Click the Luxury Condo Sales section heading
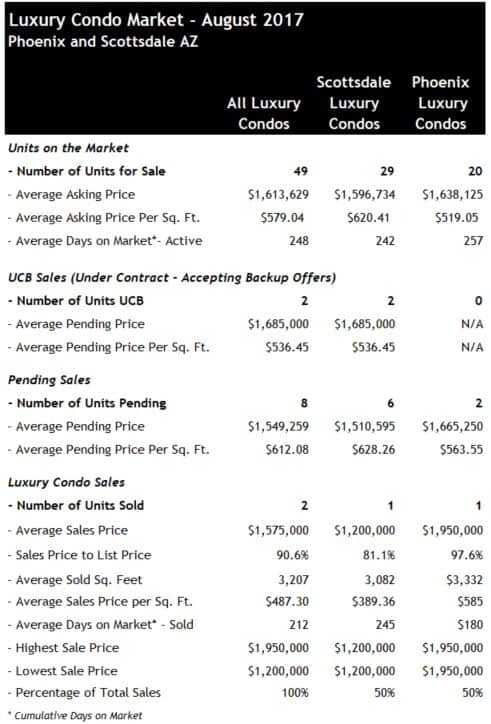 (67, 483)
